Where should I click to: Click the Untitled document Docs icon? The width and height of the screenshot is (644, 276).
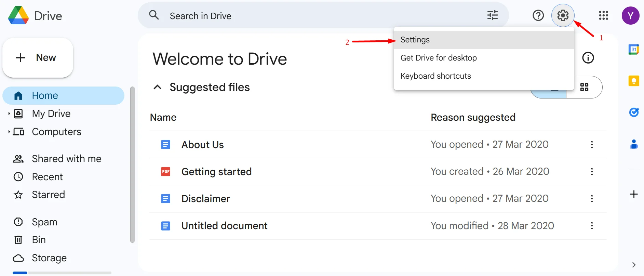pos(165,226)
